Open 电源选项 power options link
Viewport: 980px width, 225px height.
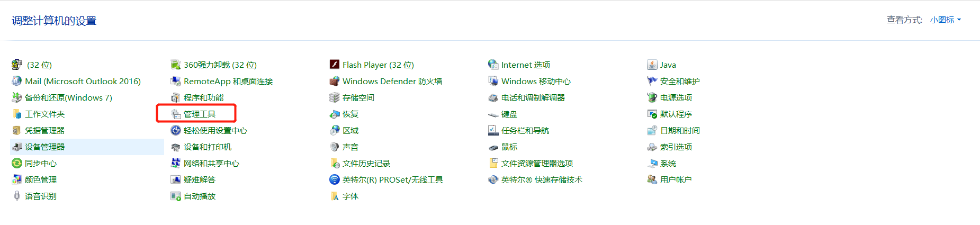coord(676,98)
